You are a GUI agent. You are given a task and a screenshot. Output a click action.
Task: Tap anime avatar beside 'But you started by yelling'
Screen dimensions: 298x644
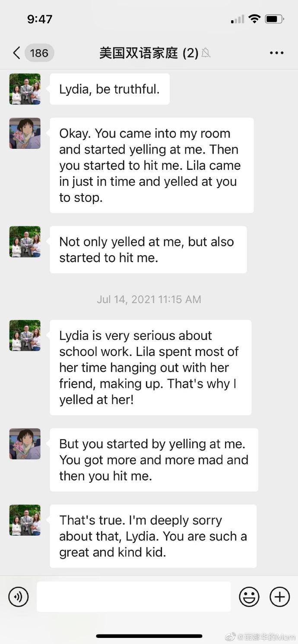(x=25, y=444)
